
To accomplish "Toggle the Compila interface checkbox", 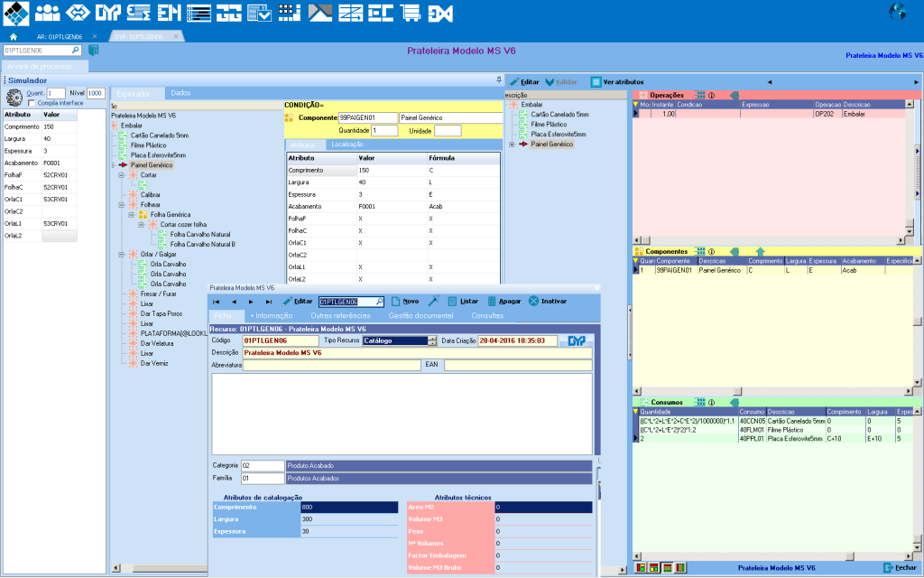I will click(x=32, y=103).
